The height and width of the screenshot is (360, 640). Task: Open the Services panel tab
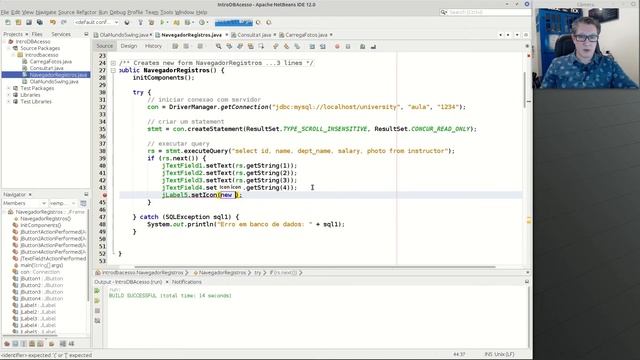coord(61,34)
